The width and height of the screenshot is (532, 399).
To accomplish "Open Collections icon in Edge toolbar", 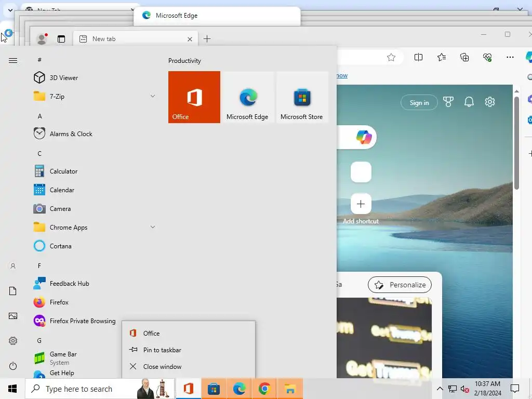I will (464, 57).
